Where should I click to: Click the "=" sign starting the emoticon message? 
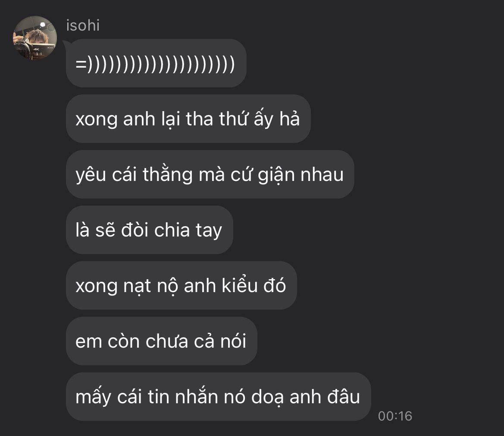click(x=81, y=64)
